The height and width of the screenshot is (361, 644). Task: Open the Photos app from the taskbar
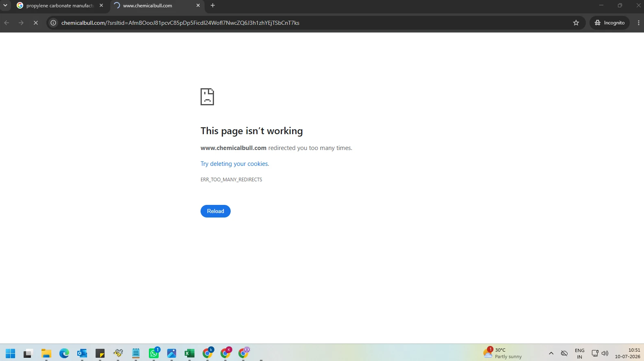[172, 353]
